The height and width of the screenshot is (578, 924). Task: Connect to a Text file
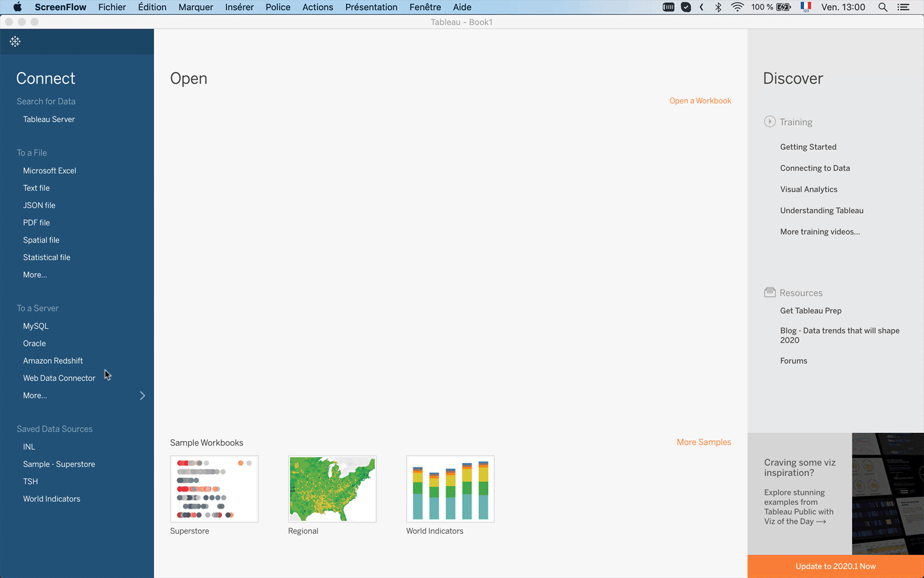coord(37,188)
